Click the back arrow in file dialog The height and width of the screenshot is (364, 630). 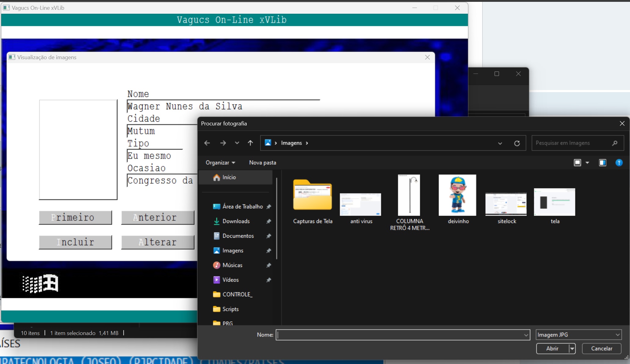[207, 143]
